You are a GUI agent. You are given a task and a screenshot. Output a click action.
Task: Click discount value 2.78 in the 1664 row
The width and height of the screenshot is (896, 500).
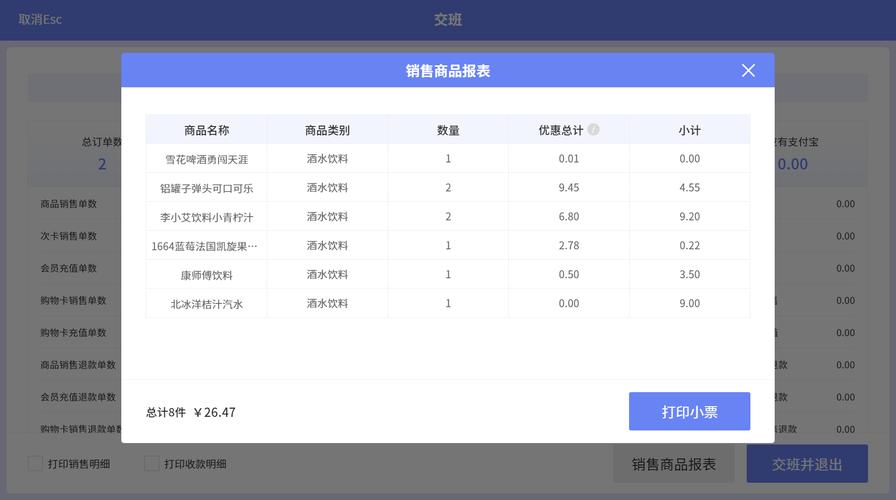(569, 246)
